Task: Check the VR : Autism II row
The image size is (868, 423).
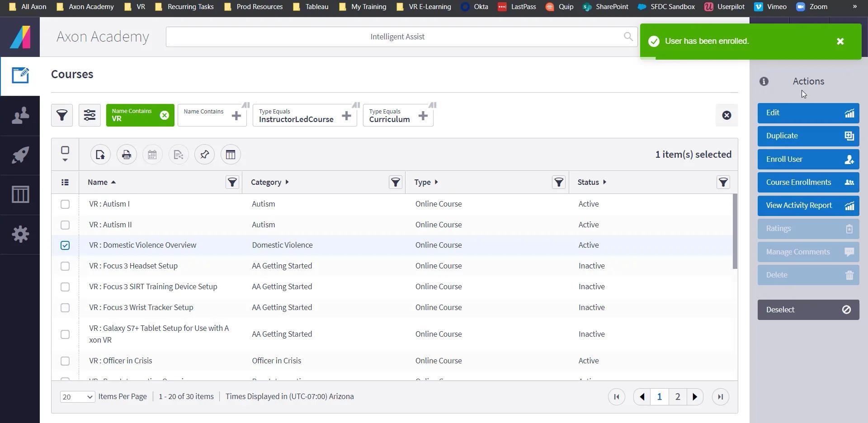Action: [65, 225]
